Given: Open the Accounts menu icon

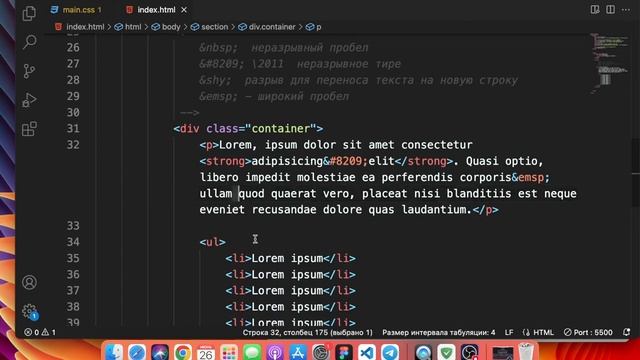Looking at the screenshot, I should [x=29, y=282].
